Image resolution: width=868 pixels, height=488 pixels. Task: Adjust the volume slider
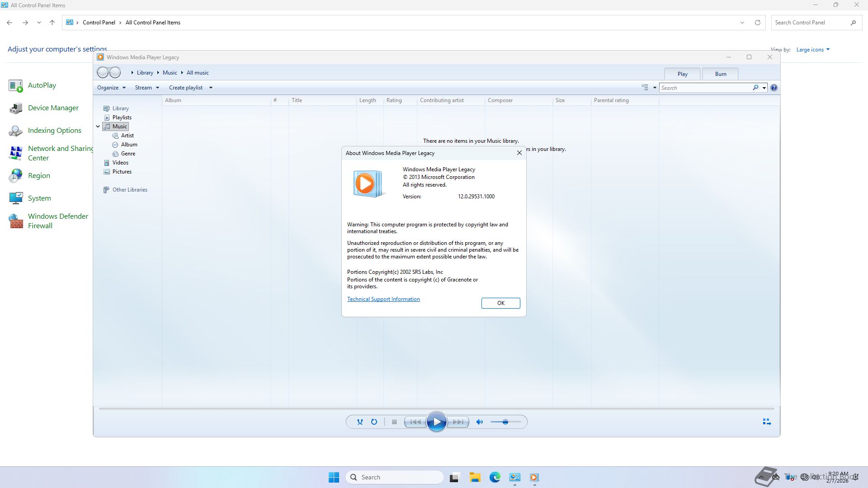505,422
